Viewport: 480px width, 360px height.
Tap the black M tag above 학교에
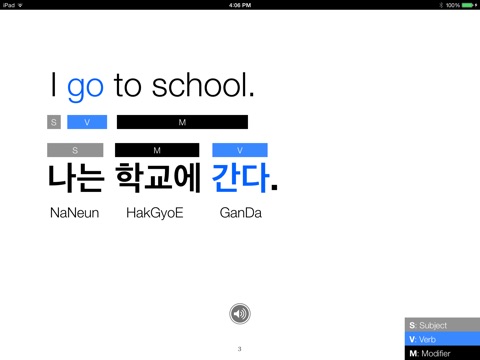[157, 150]
